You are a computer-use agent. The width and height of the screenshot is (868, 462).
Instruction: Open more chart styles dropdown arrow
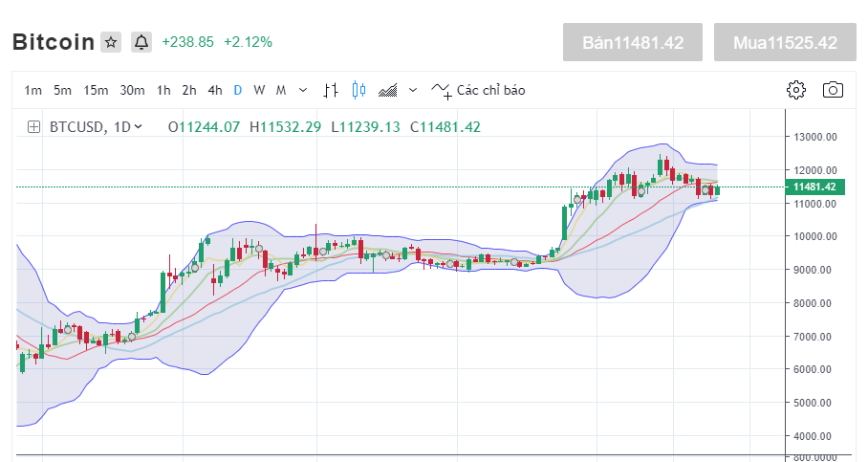point(413,91)
